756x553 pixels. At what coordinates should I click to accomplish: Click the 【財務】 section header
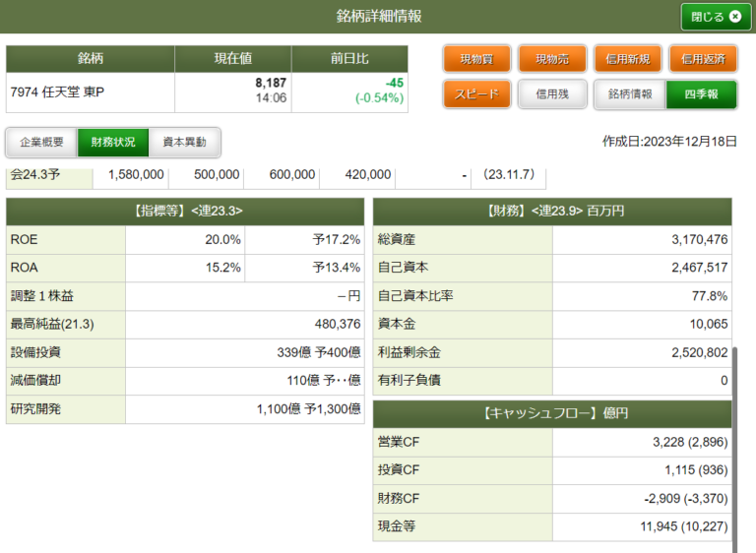coord(552,212)
